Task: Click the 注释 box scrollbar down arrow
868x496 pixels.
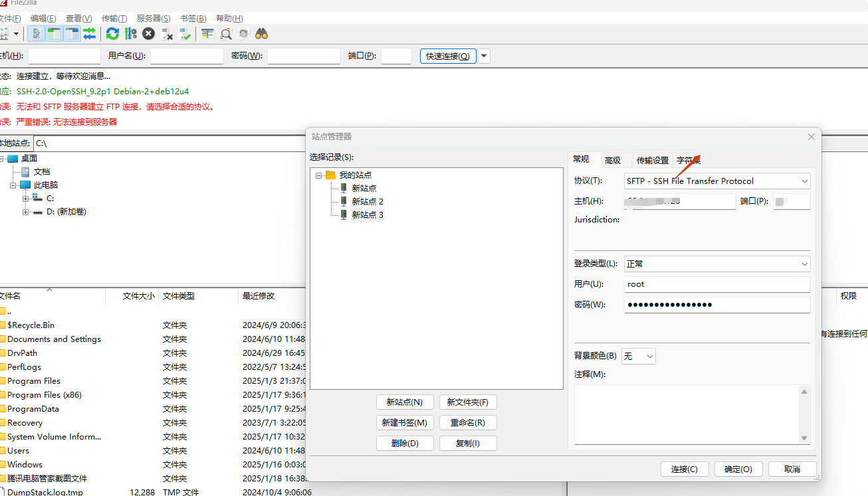Action: point(805,438)
